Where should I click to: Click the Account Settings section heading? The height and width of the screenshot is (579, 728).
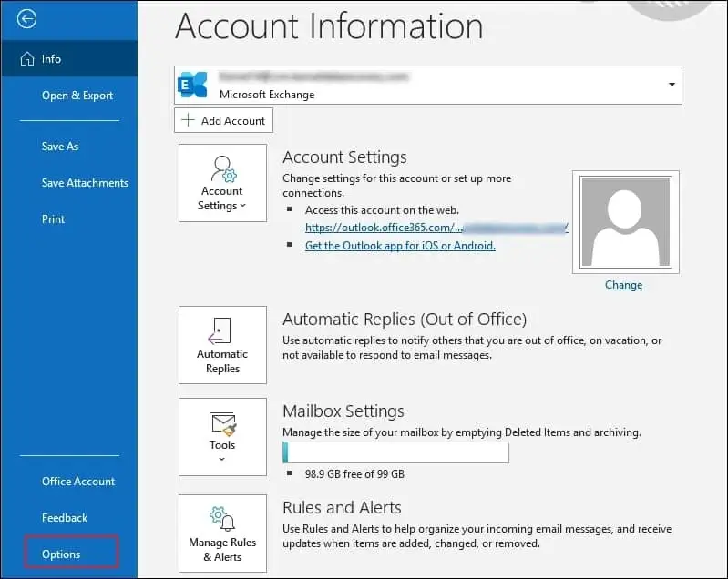pos(344,157)
